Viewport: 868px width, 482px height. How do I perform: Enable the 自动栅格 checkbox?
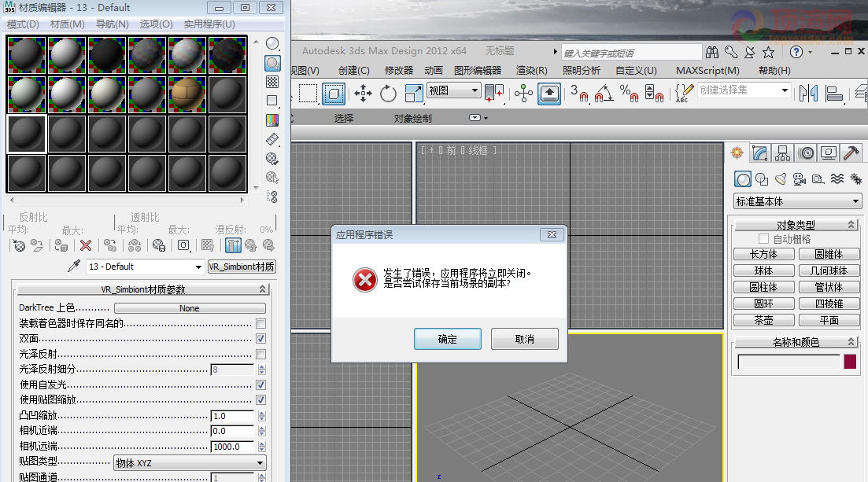(764, 238)
